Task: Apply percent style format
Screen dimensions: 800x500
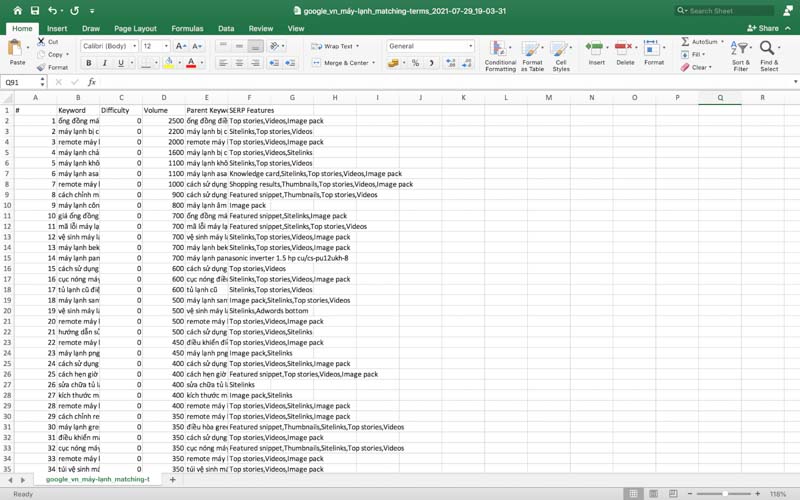Action: tap(415, 63)
